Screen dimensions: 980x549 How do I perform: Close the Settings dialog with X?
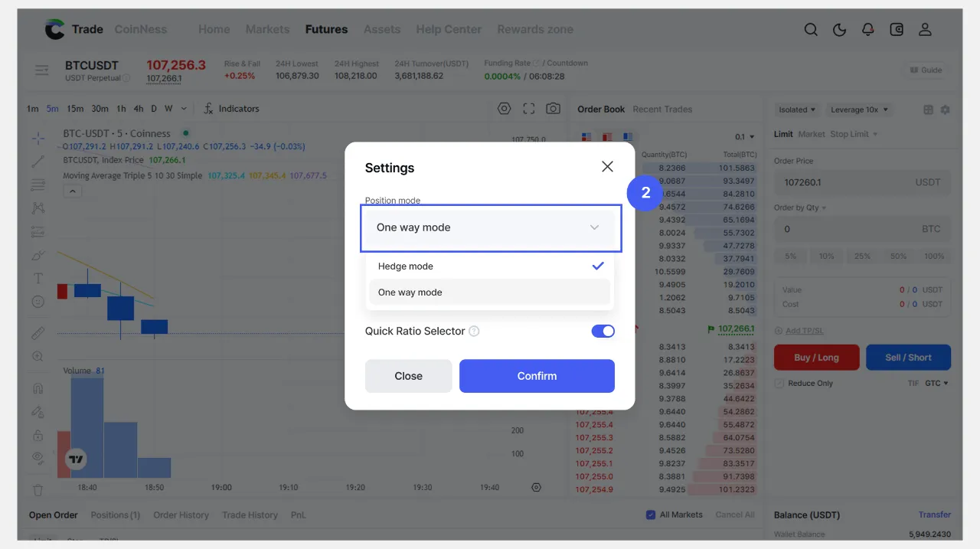coord(607,167)
